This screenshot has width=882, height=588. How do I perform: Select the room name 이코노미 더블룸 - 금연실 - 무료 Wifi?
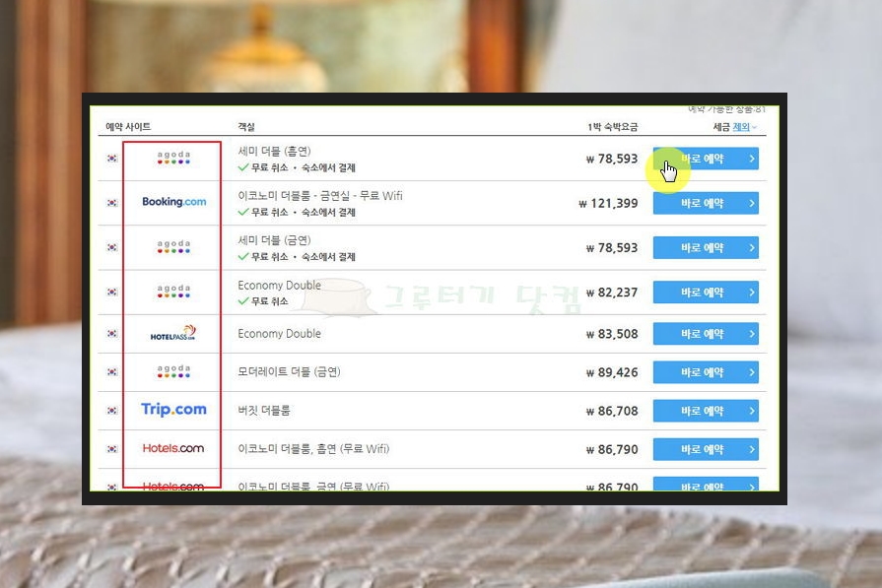click(320, 196)
